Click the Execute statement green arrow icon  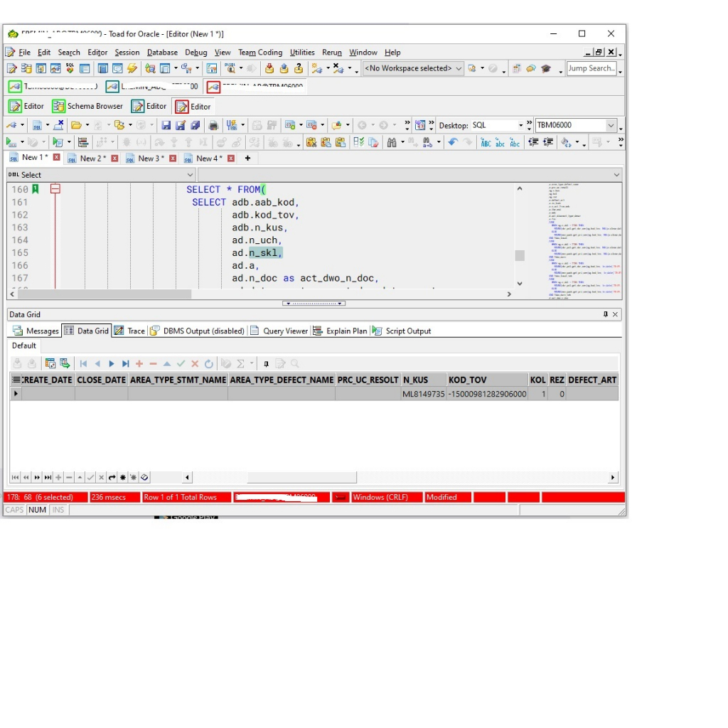pyautogui.click(x=10, y=142)
